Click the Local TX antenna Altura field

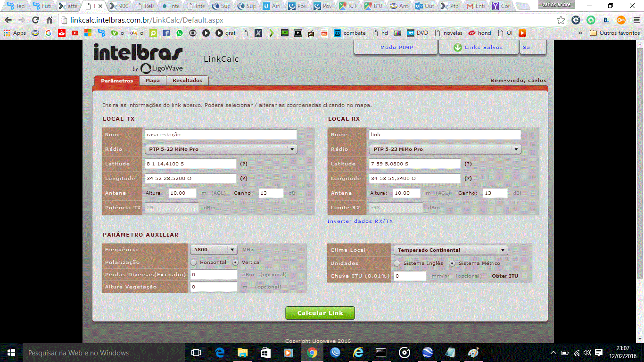[x=183, y=193]
